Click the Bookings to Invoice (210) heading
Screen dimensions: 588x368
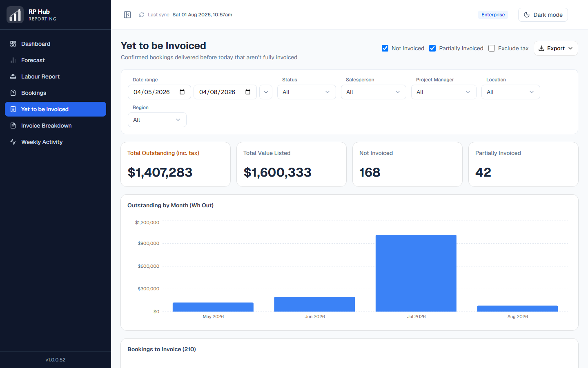pos(162,349)
